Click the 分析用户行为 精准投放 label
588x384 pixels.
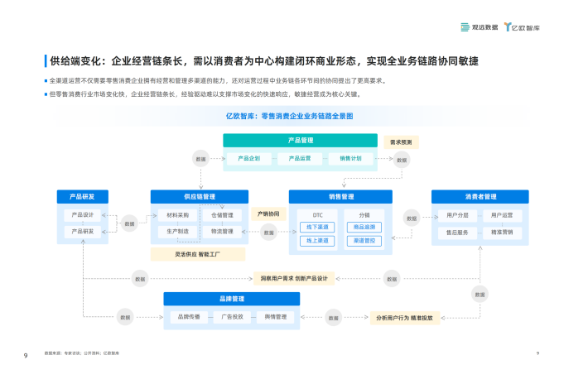pos(405,318)
